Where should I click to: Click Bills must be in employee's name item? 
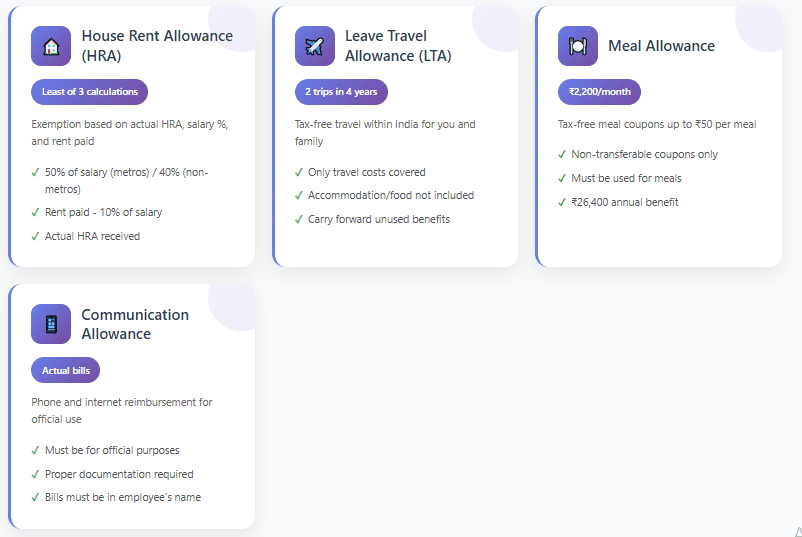[x=123, y=497]
